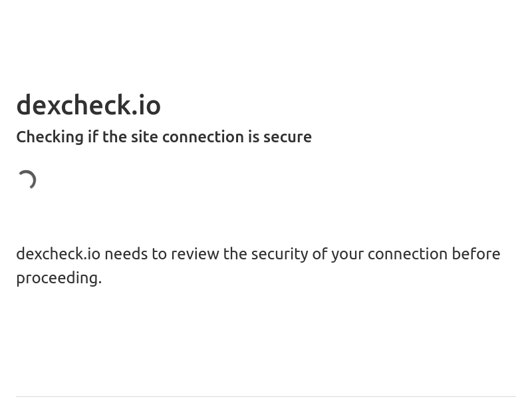The width and height of the screenshot is (532, 399).
Task: Click the word 'needs' in the paragraph
Action: 126,254
